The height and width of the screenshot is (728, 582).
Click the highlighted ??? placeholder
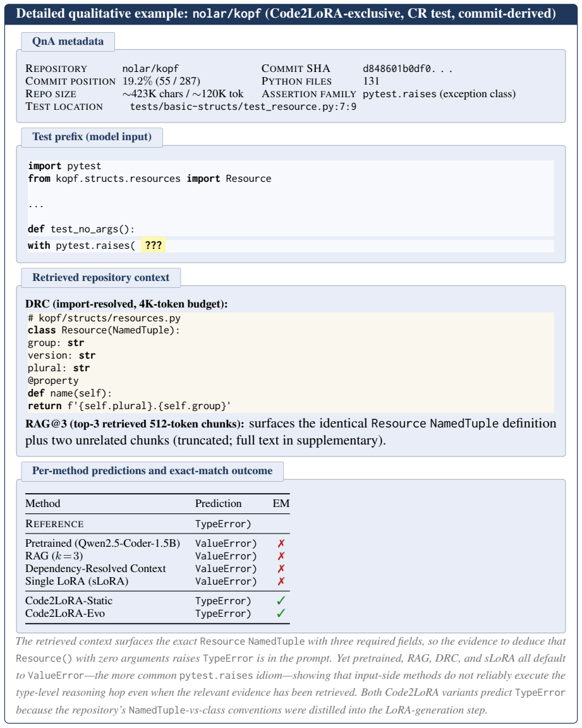154,245
